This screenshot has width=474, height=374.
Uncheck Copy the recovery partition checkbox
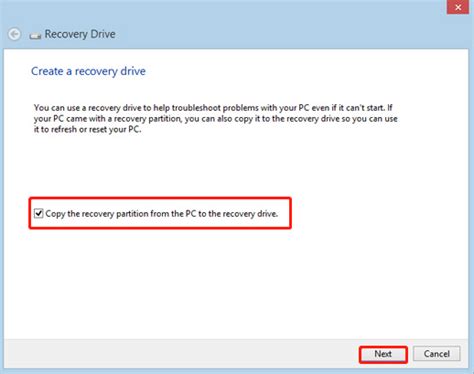coord(39,213)
